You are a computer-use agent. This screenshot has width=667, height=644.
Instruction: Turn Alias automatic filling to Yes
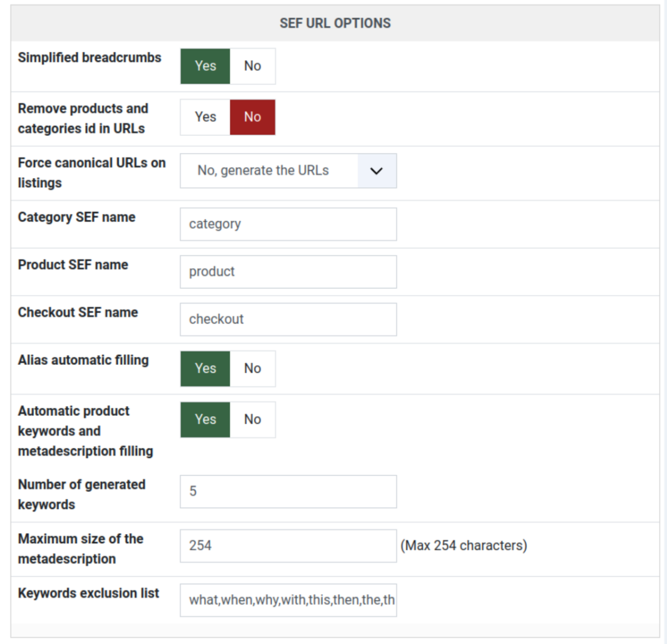tap(205, 369)
